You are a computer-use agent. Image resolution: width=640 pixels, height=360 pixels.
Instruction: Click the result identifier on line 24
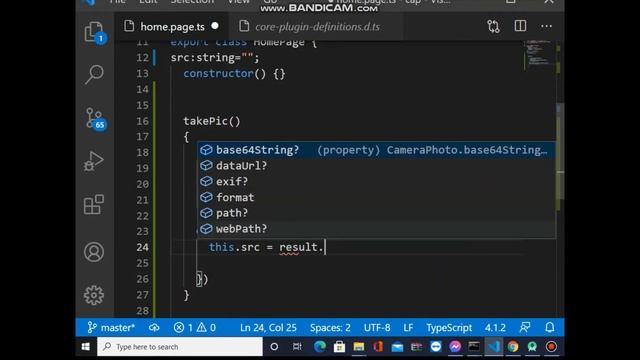(x=298, y=247)
